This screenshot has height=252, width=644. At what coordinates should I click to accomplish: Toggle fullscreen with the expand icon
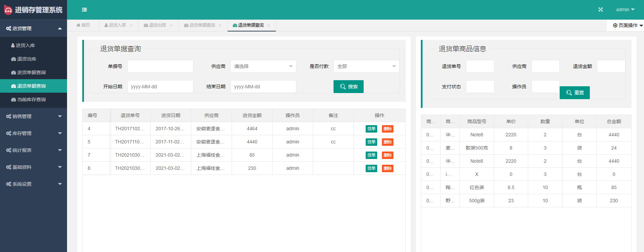coord(601,9)
